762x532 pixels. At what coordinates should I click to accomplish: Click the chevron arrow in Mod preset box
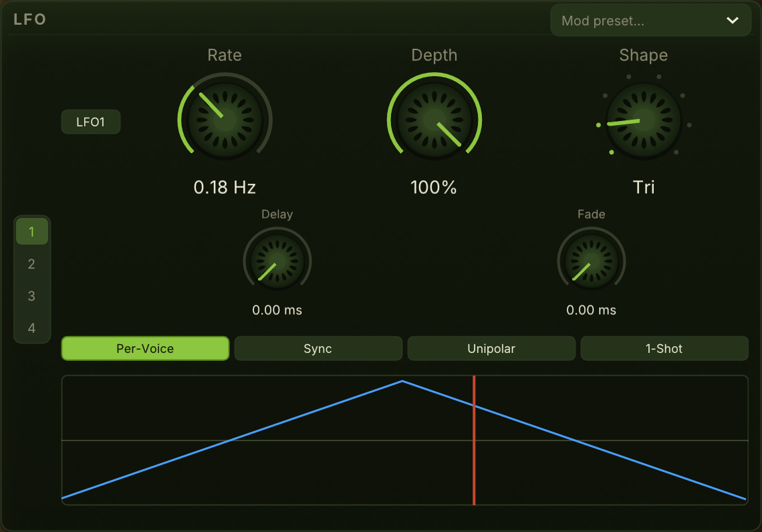[x=733, y=21]
